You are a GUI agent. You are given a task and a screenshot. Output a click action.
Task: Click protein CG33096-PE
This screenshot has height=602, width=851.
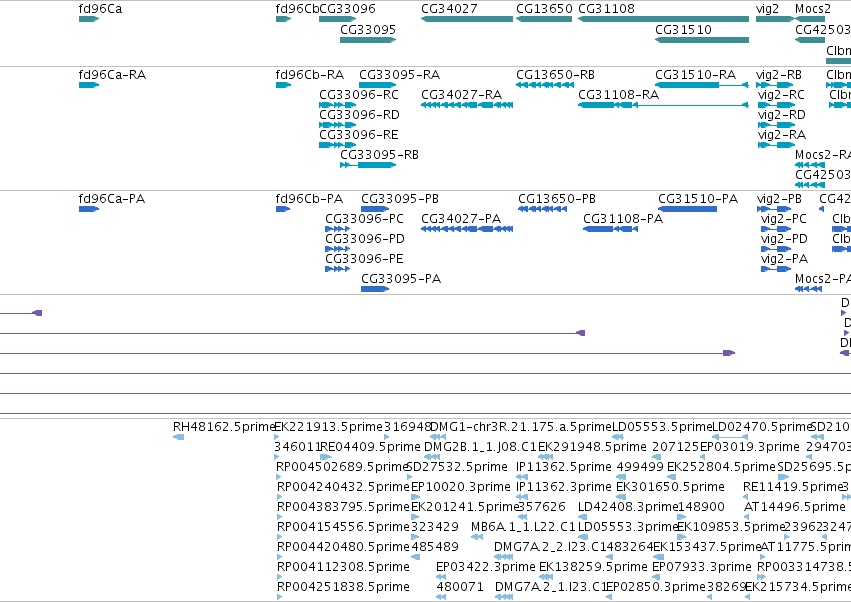[338, 269]
